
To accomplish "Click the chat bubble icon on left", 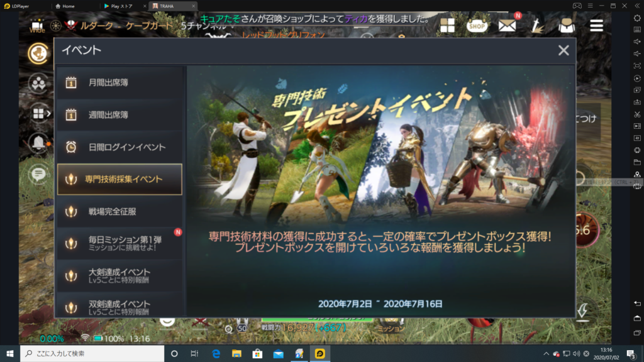I will click(39, 173).
